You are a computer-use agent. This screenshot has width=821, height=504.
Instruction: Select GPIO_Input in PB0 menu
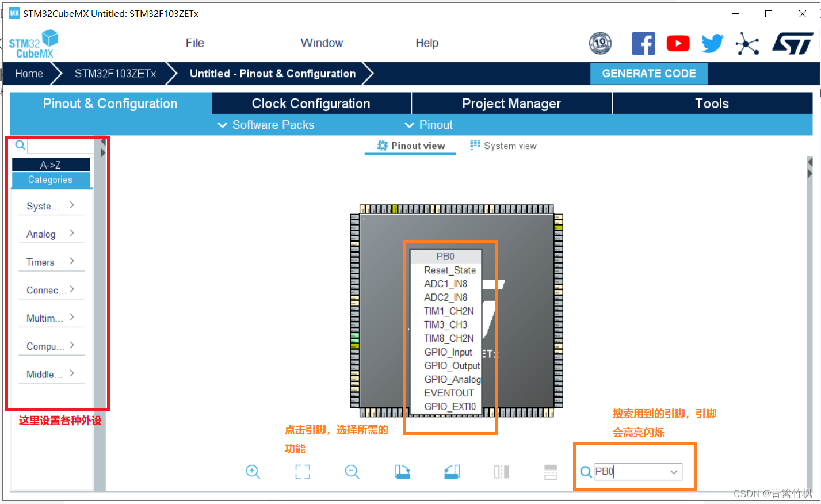(448, 352)
